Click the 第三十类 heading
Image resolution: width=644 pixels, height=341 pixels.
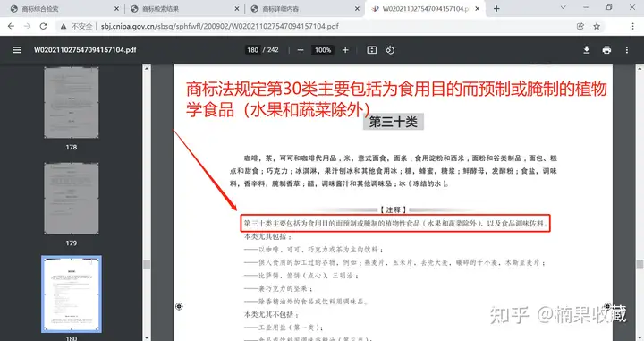[x=393, y=122]
